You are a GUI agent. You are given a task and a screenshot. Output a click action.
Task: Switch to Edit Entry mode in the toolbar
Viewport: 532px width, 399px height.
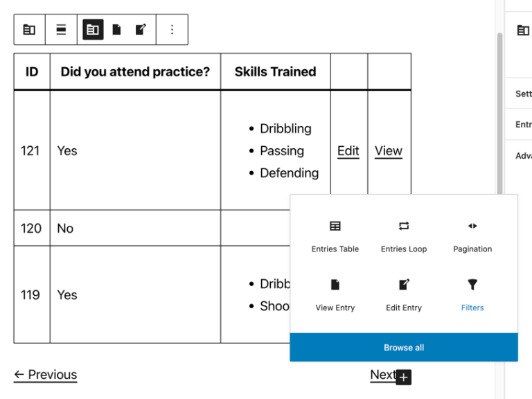[x=141, y=30]
